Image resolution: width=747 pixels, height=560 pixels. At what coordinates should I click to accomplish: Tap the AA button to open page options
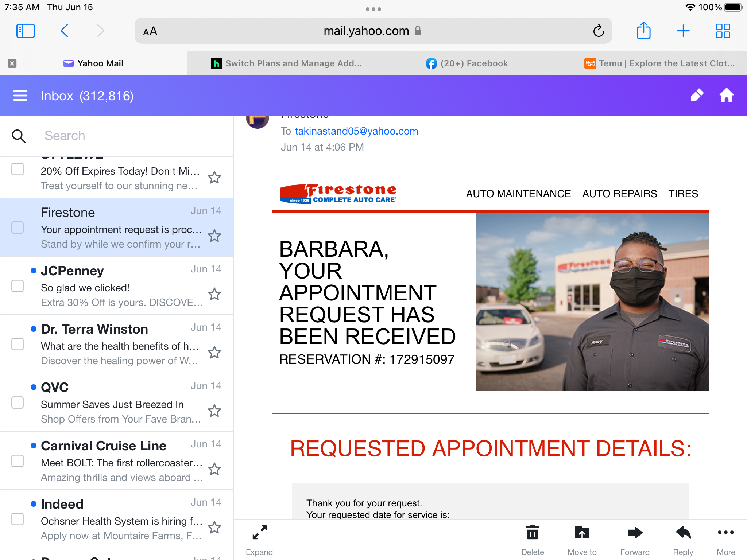click(x=150, y=31)
